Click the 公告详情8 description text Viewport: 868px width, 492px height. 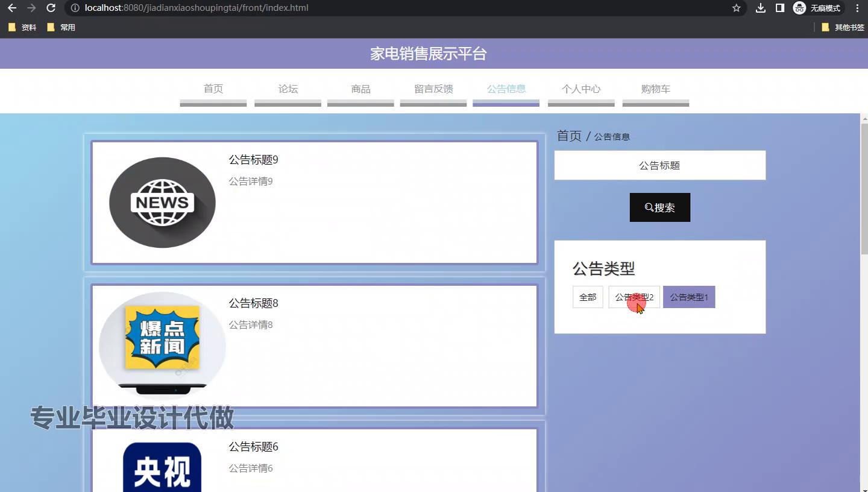[x=251, y=325]
